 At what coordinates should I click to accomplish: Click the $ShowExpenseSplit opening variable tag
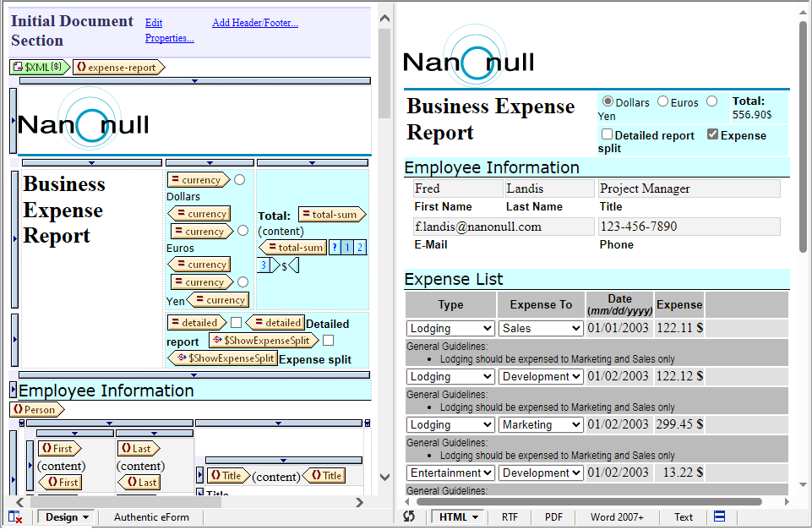[x=264, y=340]
